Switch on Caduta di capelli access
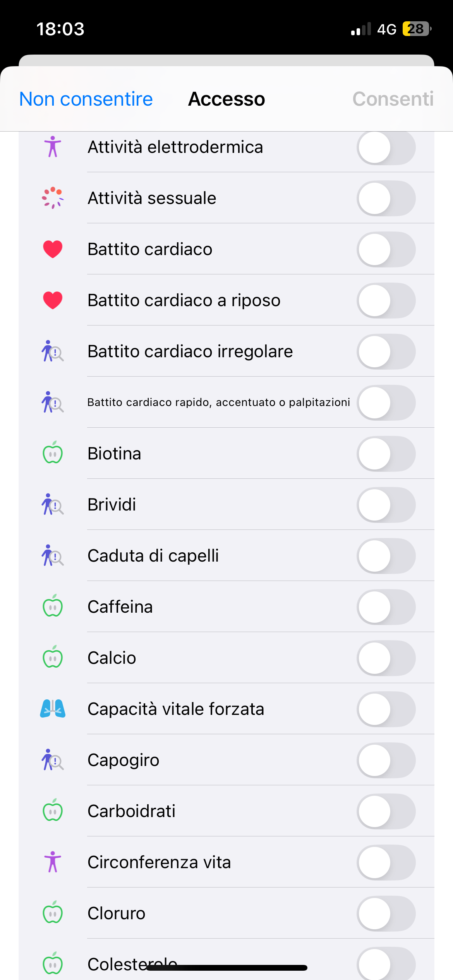The height and width of the screenshot is (980, 453). pyautogui.click(x=386, y=556)
